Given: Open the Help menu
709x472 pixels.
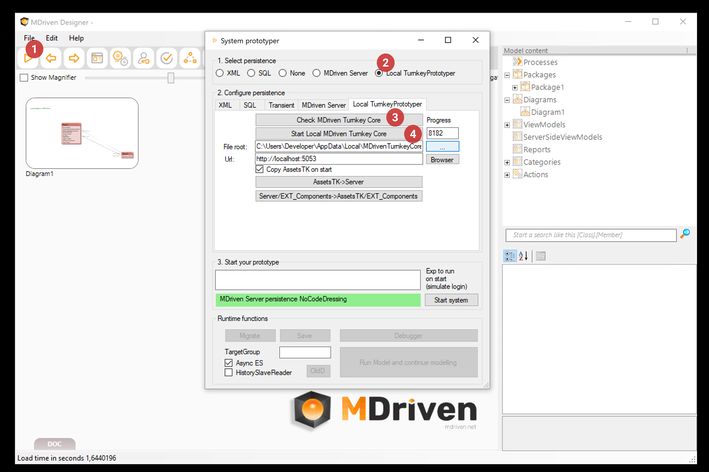Looking at the screenshot, I should 76,38.
